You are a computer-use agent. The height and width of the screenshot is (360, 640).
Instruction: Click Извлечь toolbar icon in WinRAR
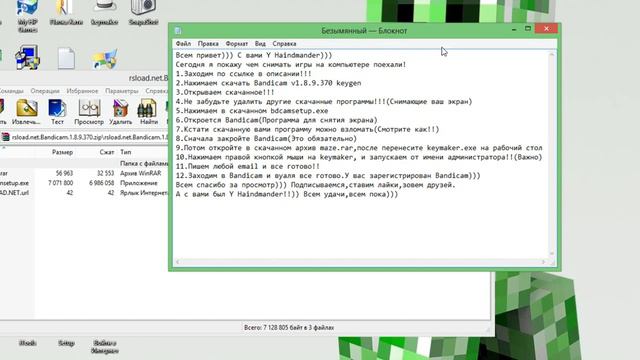coord(27,112)
